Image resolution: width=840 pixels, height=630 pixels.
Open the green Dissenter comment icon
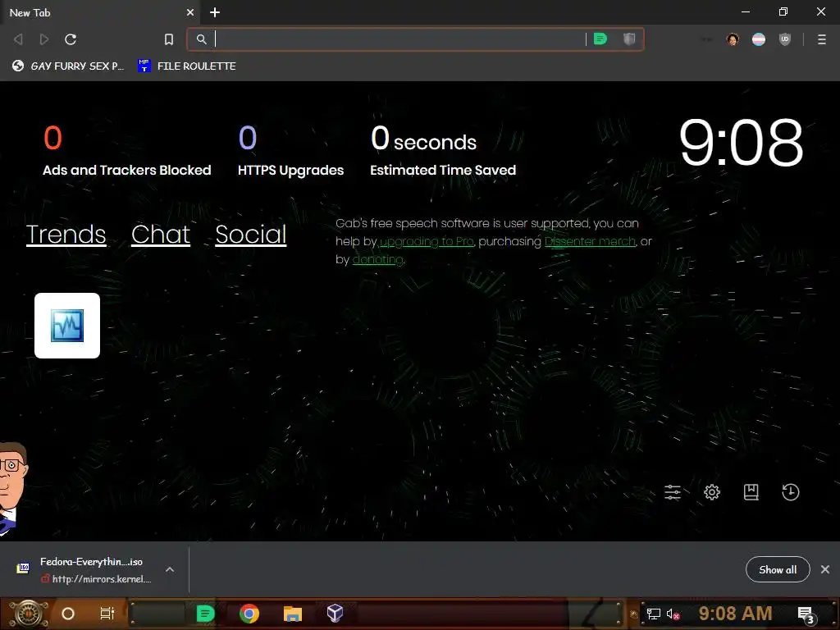[600, 39]
